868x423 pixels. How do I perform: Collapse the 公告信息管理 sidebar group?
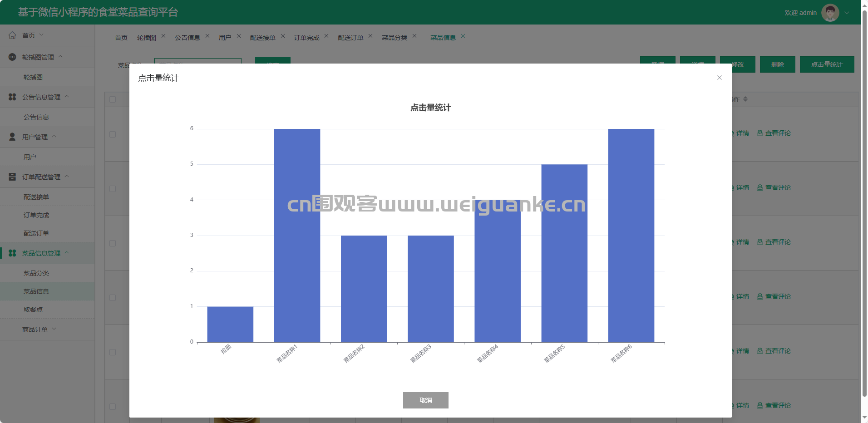67,97
